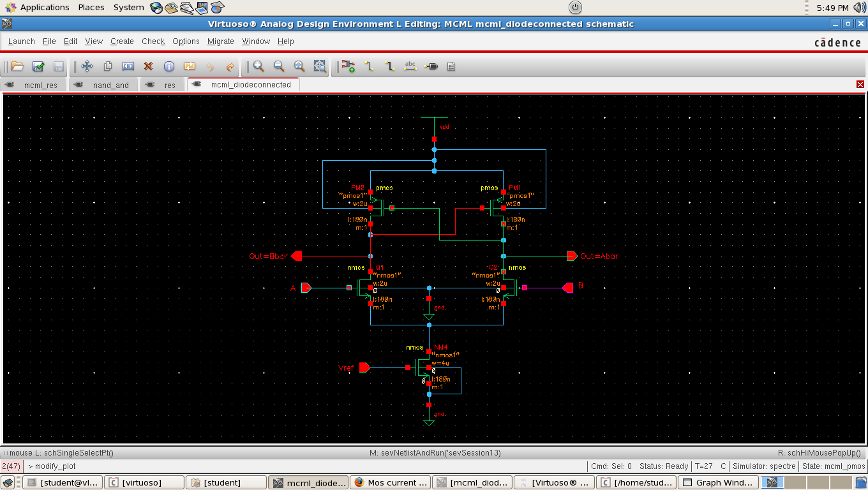The image size is (868, 490).
Task: Open the Graph Window taskbar button
Action: (718, 482)
